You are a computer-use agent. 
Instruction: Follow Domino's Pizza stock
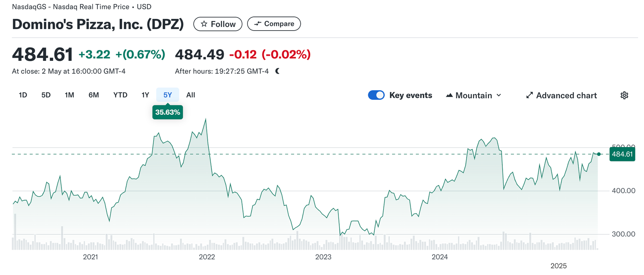coord(218,24)
